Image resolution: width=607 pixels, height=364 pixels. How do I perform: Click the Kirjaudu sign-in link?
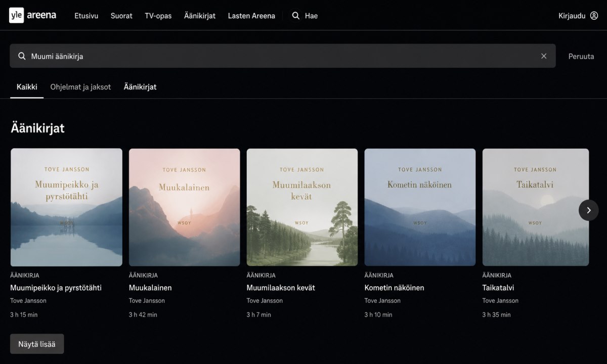coord(572,16)
